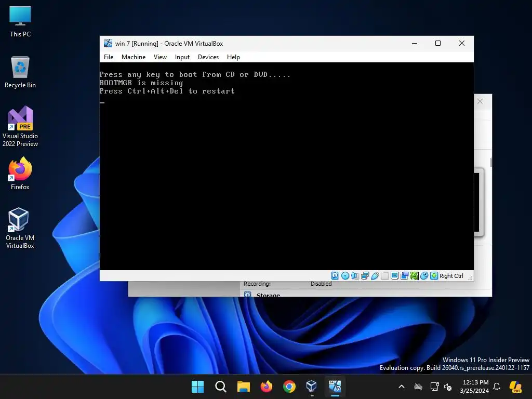Open the File menu of the VM window

pyautogui.click(x=109, y=57)
